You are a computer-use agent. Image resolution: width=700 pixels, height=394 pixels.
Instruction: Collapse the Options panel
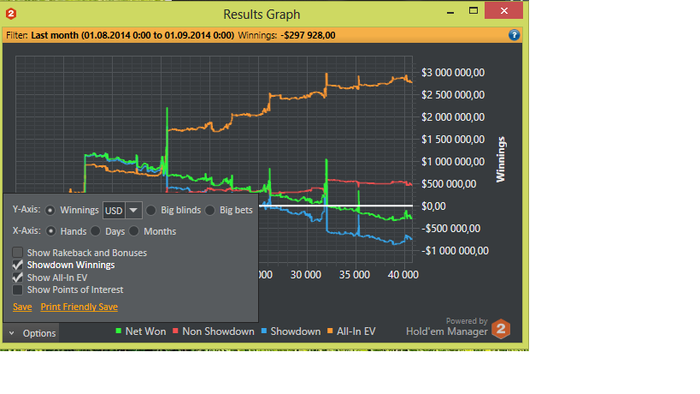31,333
